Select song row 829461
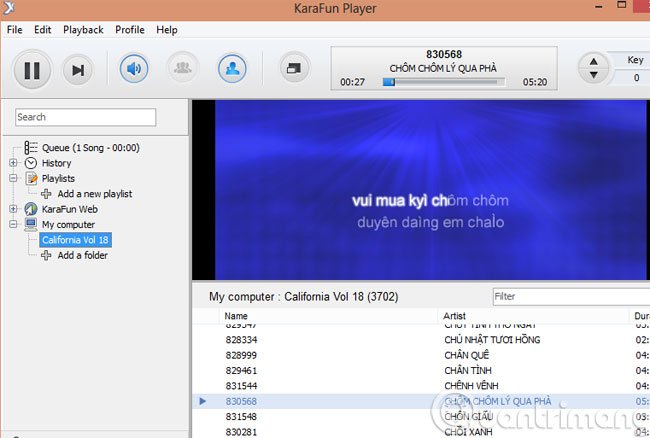The image size is (650, 438). (421, 370)
